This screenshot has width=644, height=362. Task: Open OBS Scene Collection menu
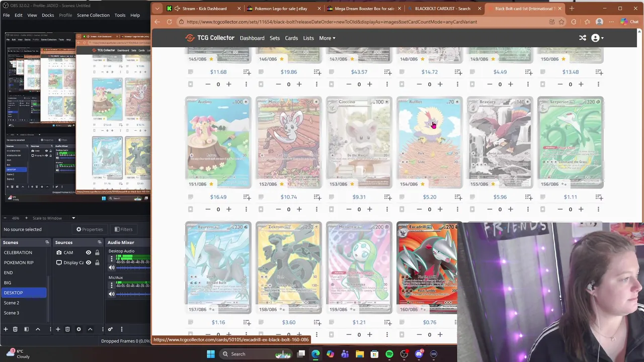tap(93, 15)
